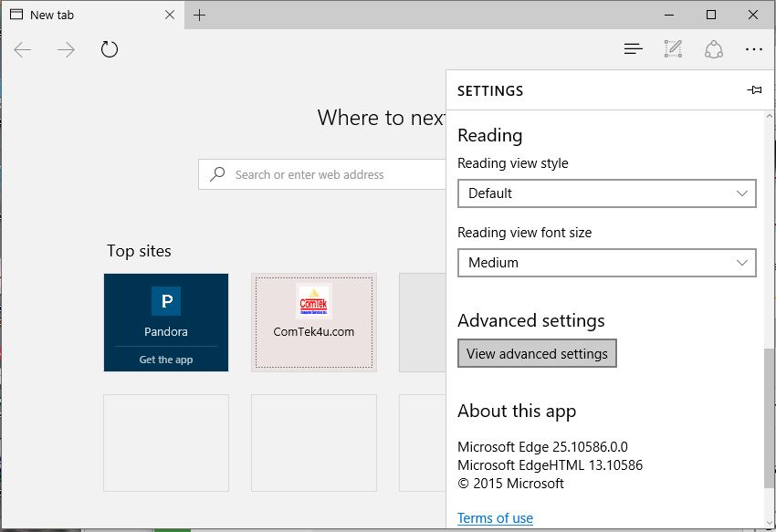Select the New tab tab
This screenshot has height=532, width=776.
click(x=92, y=15)
